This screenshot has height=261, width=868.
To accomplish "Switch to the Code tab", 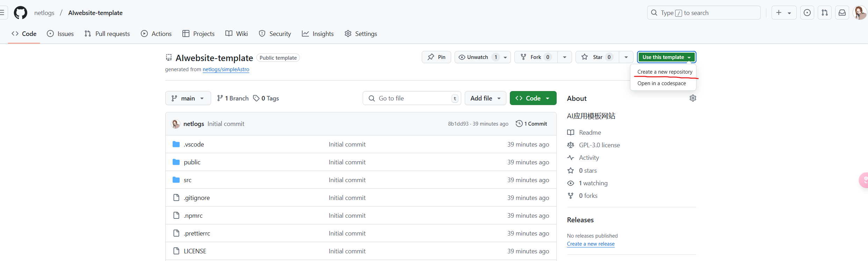I will pyautogui.click(x=24, y=34).
